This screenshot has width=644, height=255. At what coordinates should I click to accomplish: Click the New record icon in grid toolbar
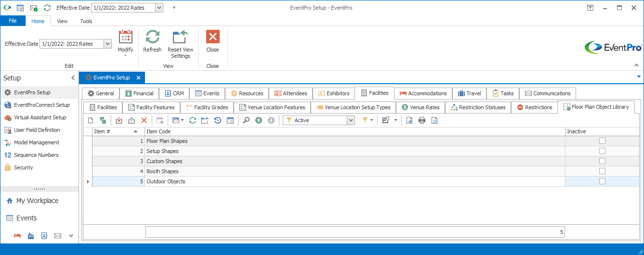coord(91,120)
